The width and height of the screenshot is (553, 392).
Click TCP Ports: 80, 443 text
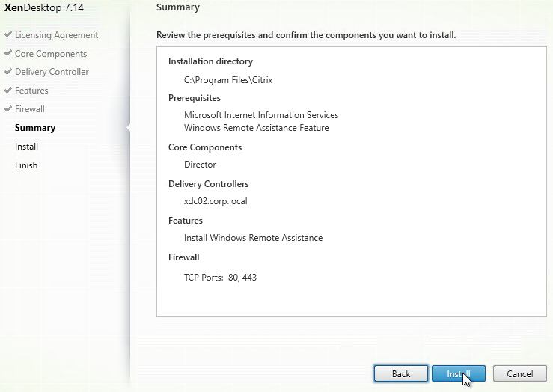[x=220, y=278]
